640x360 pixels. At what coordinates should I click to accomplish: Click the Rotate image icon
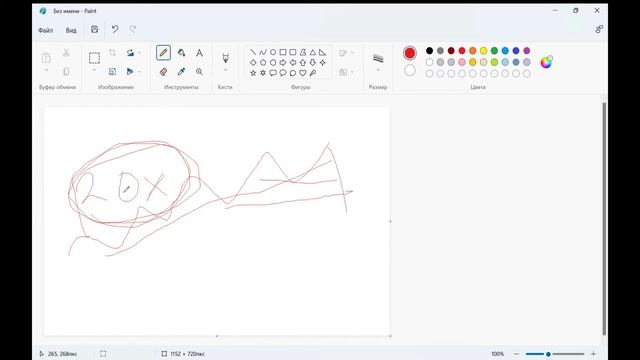point(130,53)
